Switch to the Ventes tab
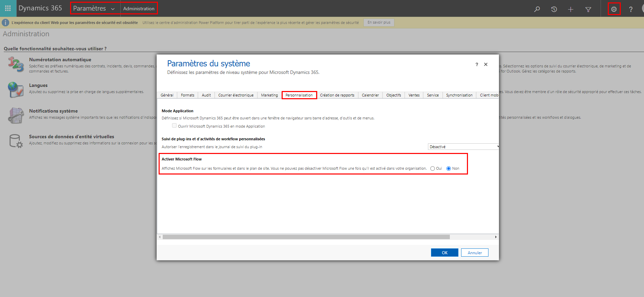This screenshot has width=644, height=297. (x=414, y=95)
